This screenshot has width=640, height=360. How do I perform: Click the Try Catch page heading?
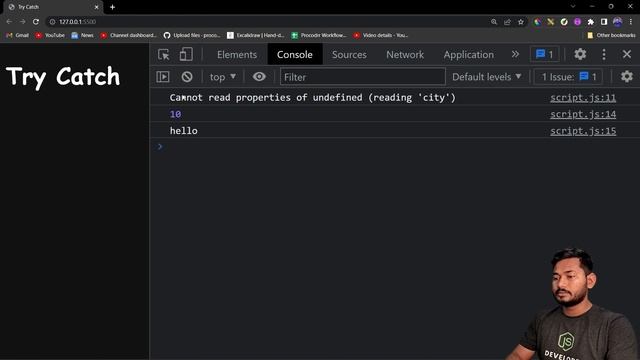(63, 77)
